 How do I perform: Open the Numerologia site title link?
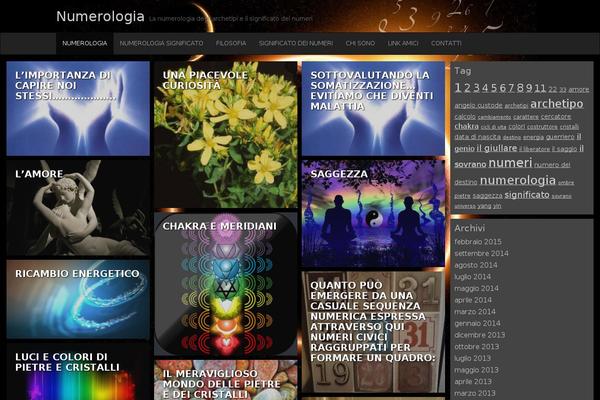pos(100,16)
